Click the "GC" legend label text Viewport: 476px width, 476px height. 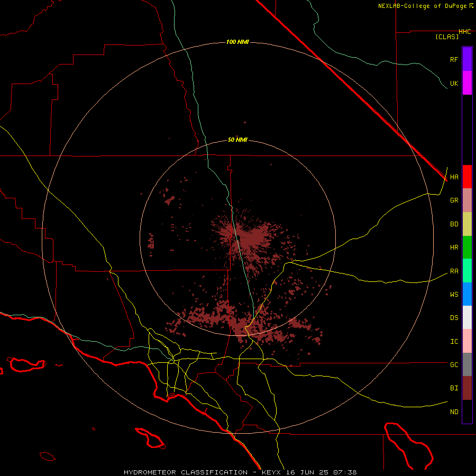click(454, 364)
